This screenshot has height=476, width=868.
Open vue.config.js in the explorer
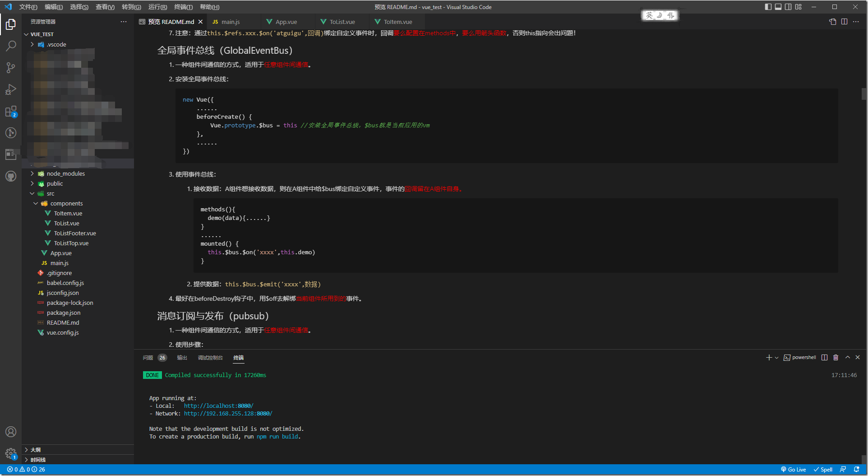point(63,332)
